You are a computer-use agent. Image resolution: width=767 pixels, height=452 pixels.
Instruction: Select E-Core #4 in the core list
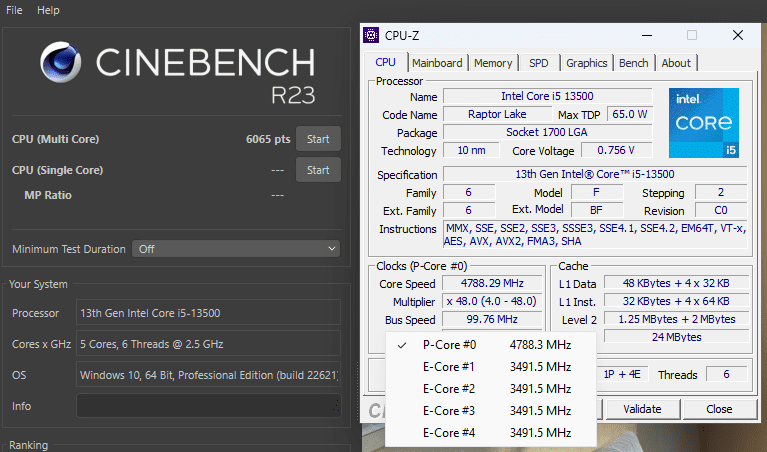[x=491, y=433]
